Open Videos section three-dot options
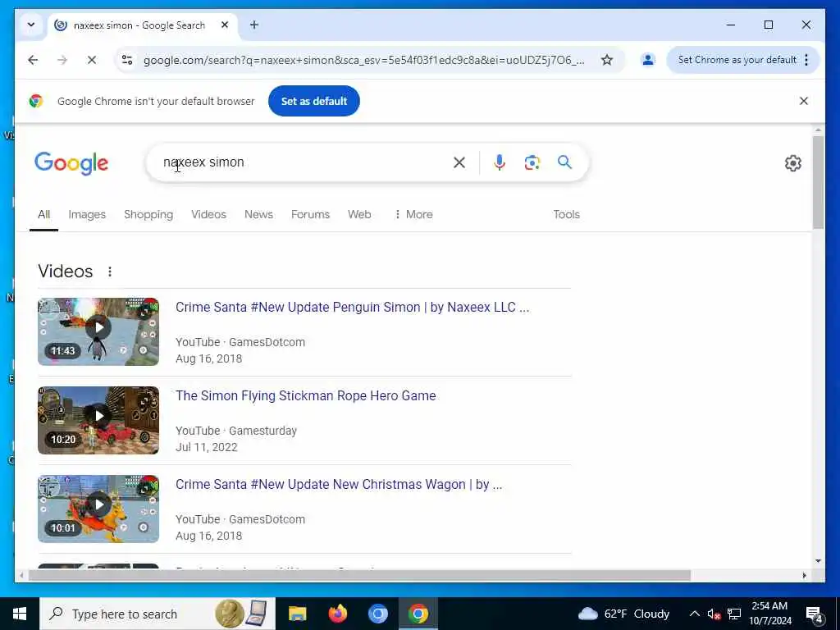This screenshot has height=630, width=840. 110,272
